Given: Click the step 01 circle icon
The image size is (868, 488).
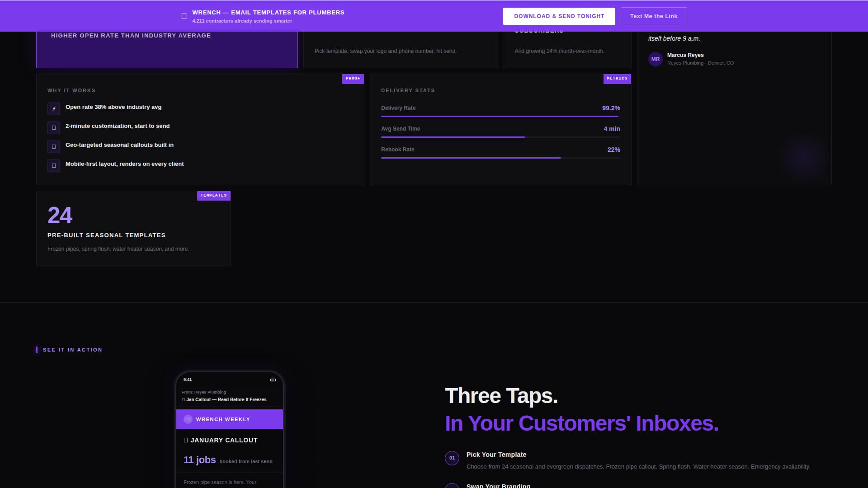Looking at the screenshot, I should 452,458.
